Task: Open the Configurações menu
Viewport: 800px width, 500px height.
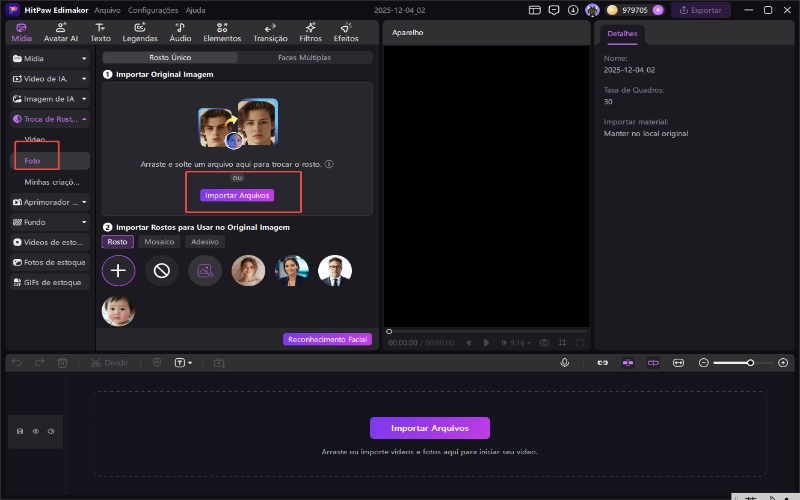Action: (153, 10)
